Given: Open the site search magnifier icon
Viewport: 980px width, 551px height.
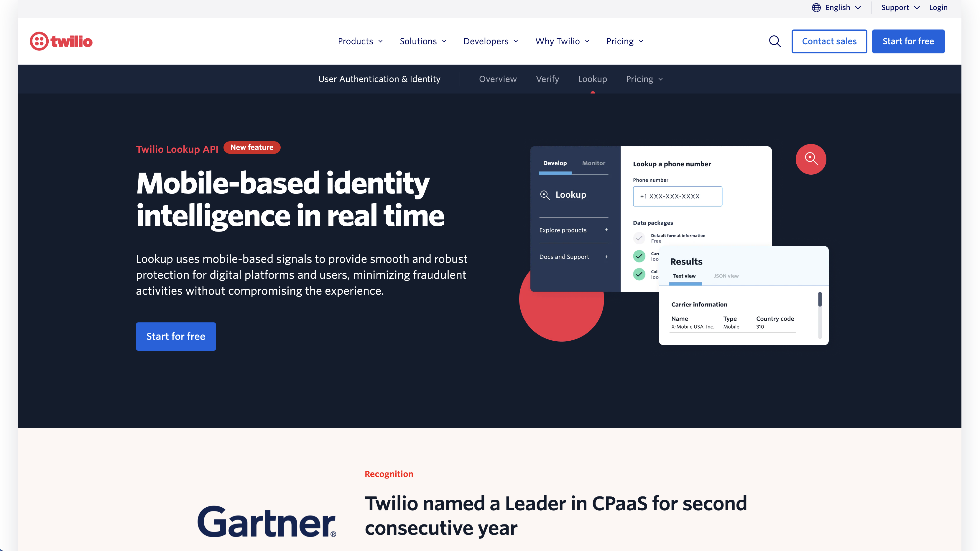Looking at the screenshot, I should tap(775, 41).
